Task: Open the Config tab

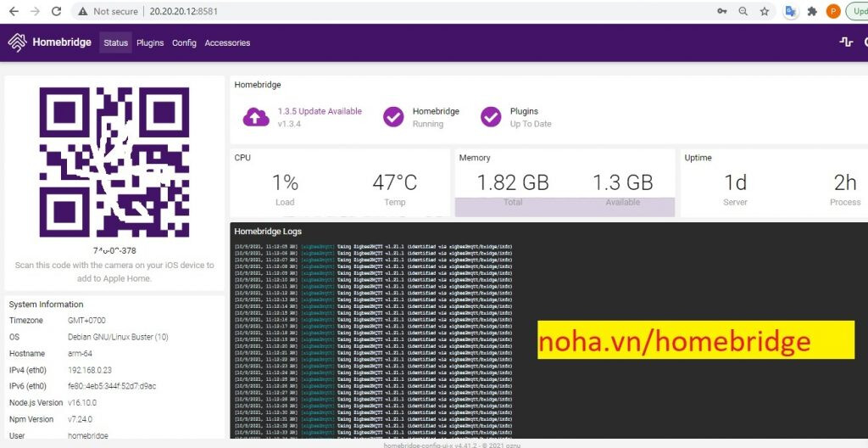Action: point(184,42)
